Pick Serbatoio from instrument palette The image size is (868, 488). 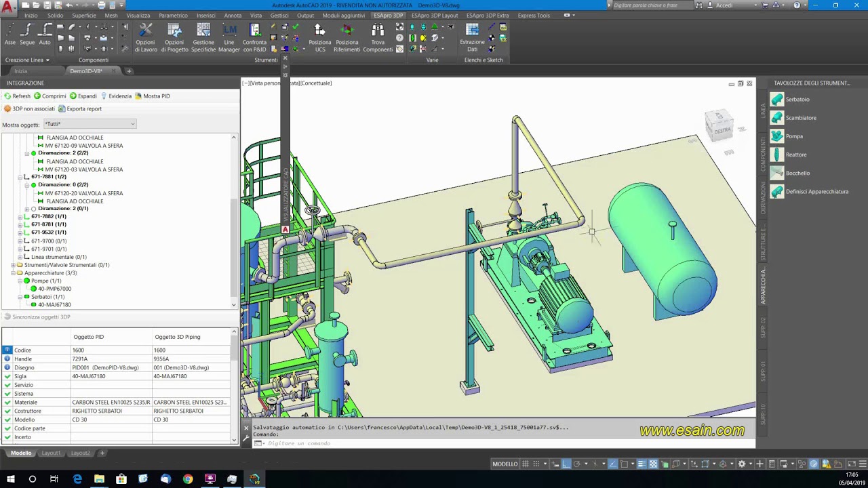(x=790, y=100)
